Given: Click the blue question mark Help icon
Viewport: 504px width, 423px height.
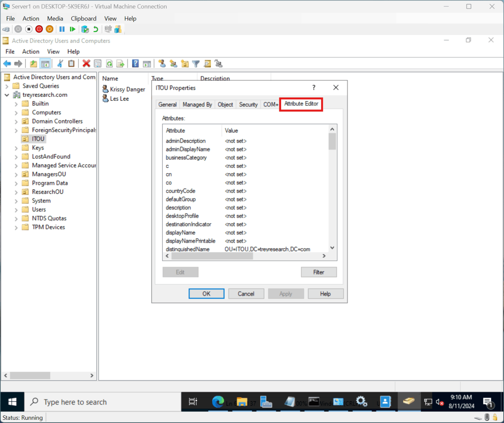Looking at the screenshot, I should click(x=135, y=64).
